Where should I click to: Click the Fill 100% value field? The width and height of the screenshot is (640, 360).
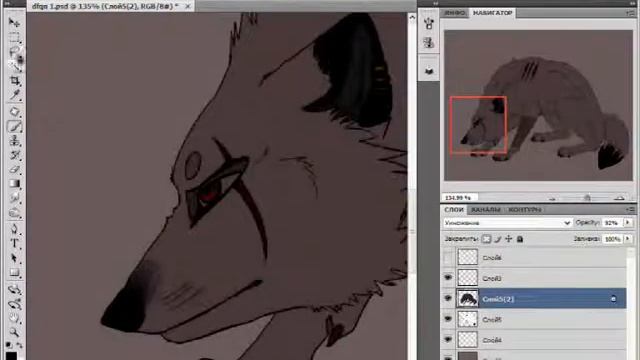tap(612, 239)
